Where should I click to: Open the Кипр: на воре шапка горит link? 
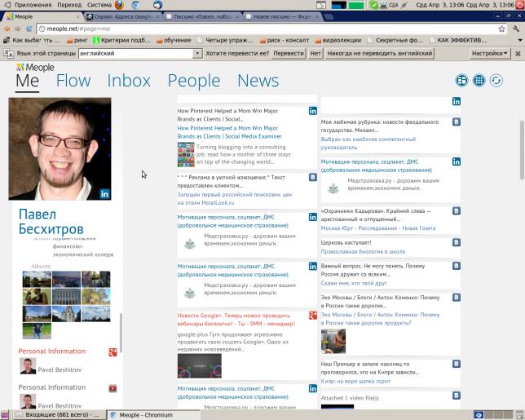pos(355,381)
